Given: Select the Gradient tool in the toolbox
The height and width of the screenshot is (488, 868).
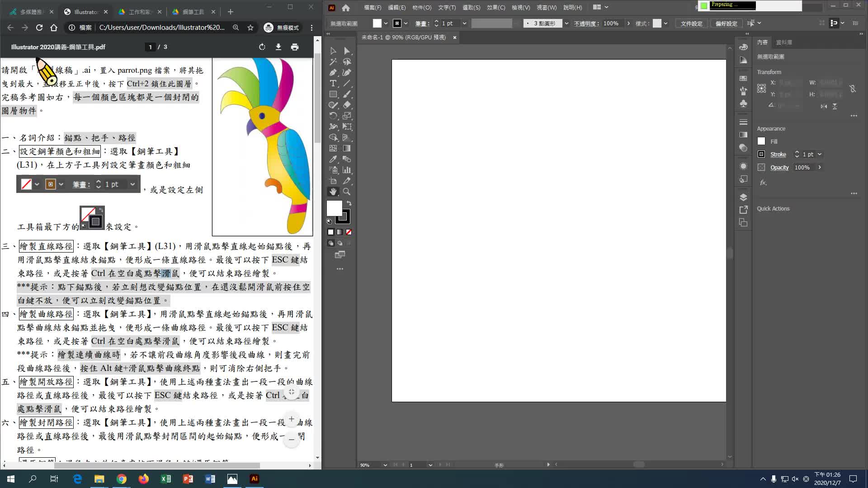Looking at the screenshot, I should [x=347, y=149].
